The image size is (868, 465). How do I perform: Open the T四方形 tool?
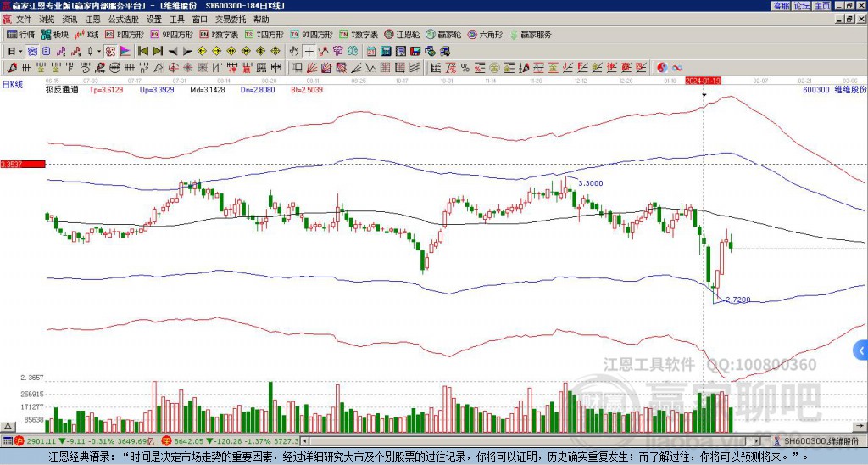[x=264, y=34]
